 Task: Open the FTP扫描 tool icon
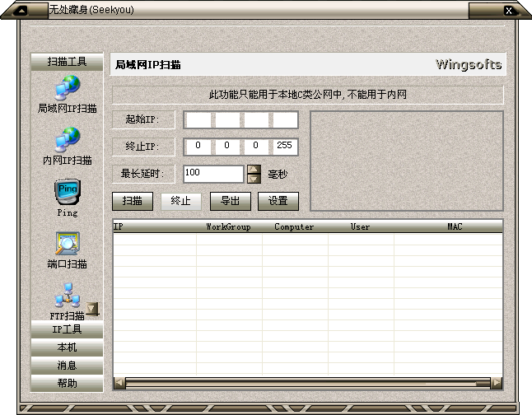click(67, 296)
